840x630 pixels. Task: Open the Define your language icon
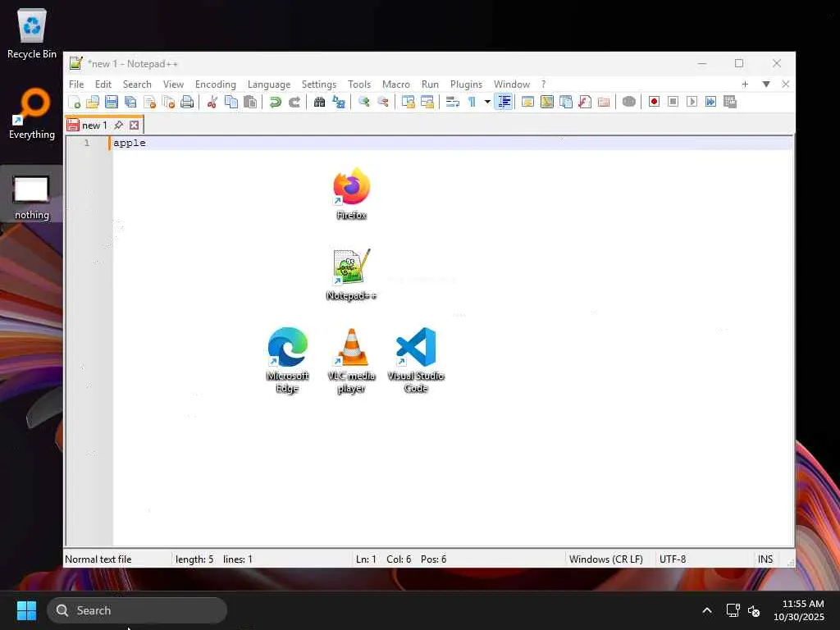coord(527,102)
